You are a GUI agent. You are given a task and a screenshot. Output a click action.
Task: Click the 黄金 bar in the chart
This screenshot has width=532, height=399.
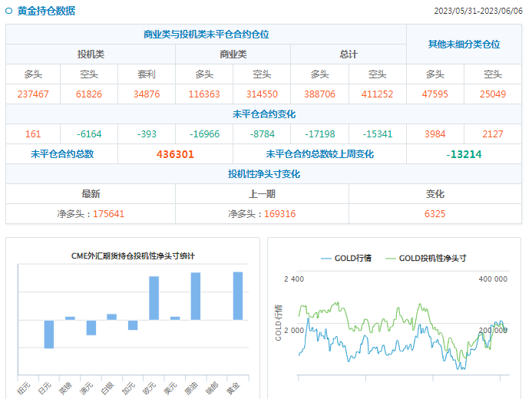click(238, 295)
